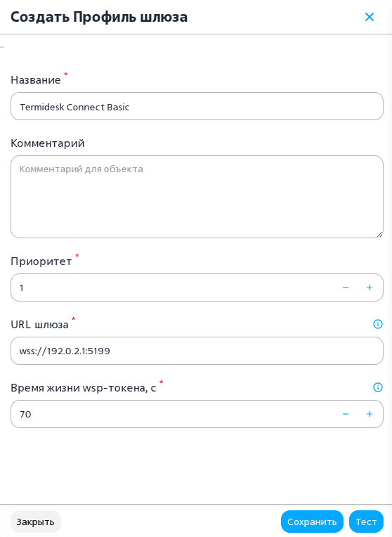Decrease Приоритет value with minus icon
Screen dimensions: 392x537
click(346, 287)
